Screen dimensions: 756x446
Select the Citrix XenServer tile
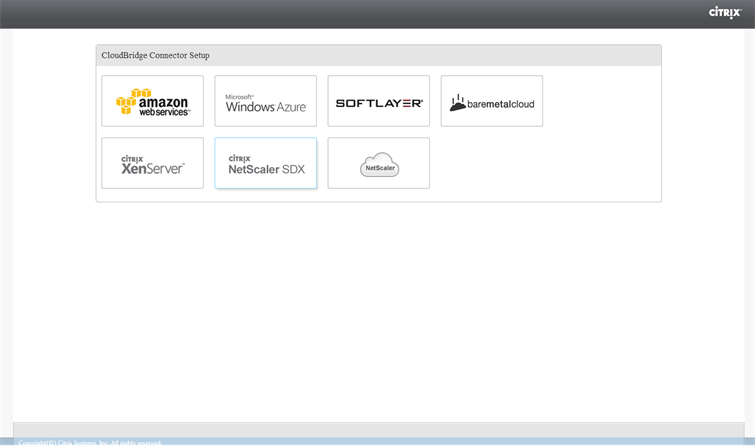pos(152,163)
